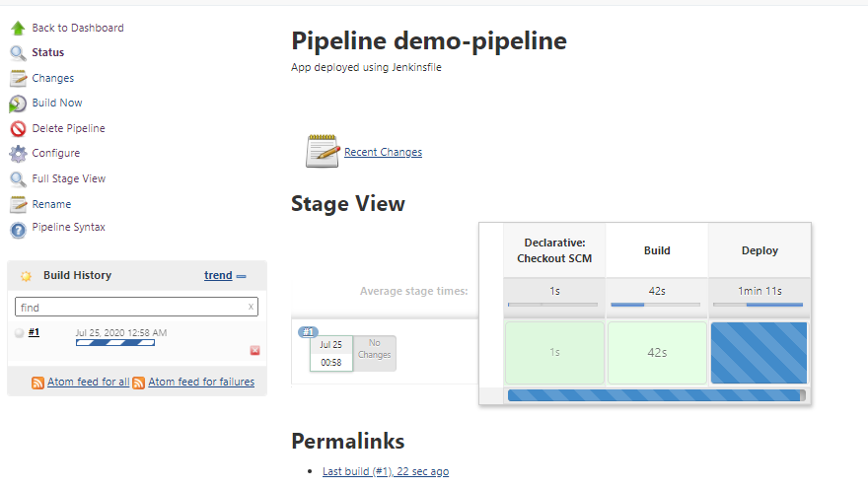Image resolution: width=868 pixels, height=489 pixels.
Task: Cancel build #1 with red stop icon
Action: (254, 350)
